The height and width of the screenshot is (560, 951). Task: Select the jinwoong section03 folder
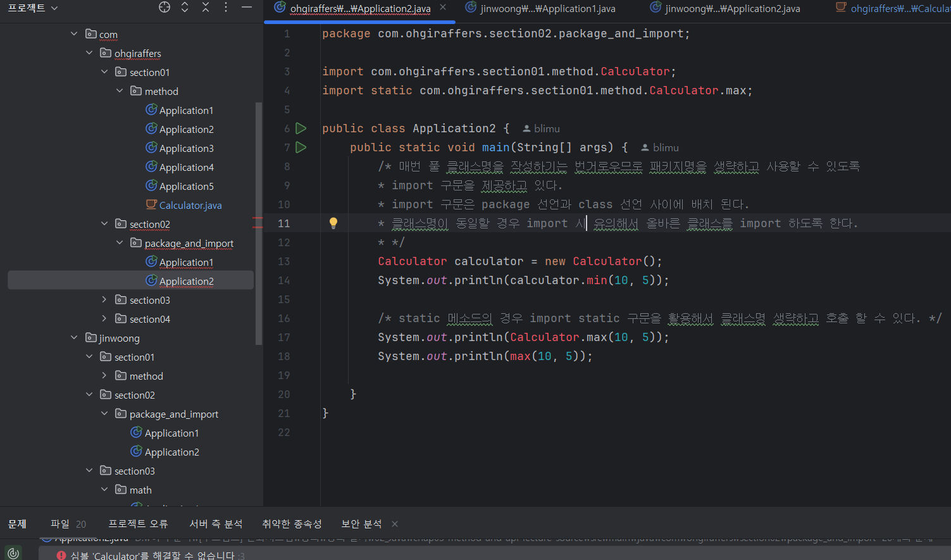coord(127,471)
